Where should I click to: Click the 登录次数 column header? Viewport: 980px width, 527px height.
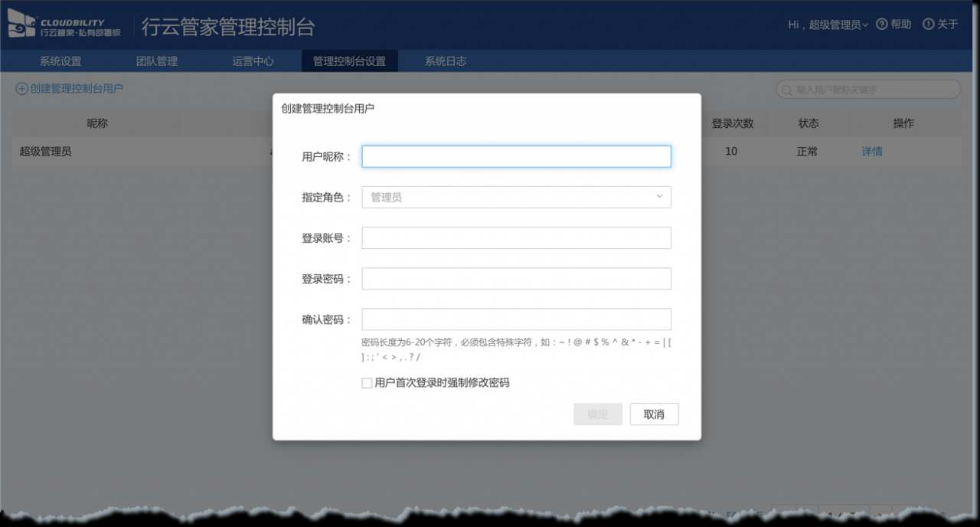tap(733, 123)
